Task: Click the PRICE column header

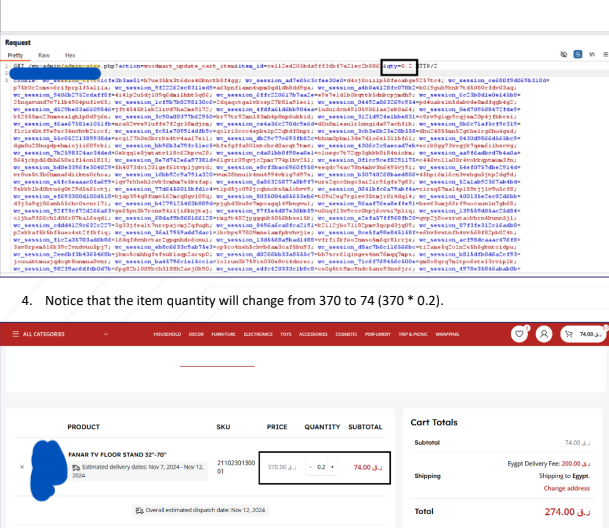Action: [277, 427]
